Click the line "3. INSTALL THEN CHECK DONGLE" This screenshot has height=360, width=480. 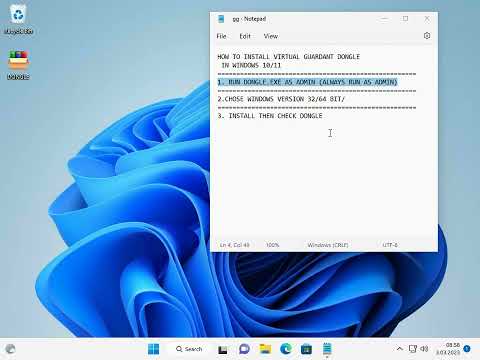[270, 116]
